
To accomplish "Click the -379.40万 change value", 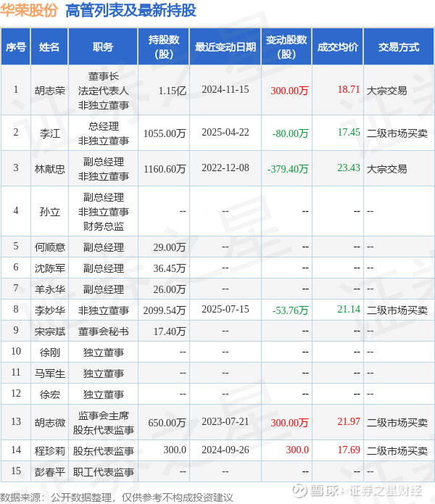I will pos(288,169).
